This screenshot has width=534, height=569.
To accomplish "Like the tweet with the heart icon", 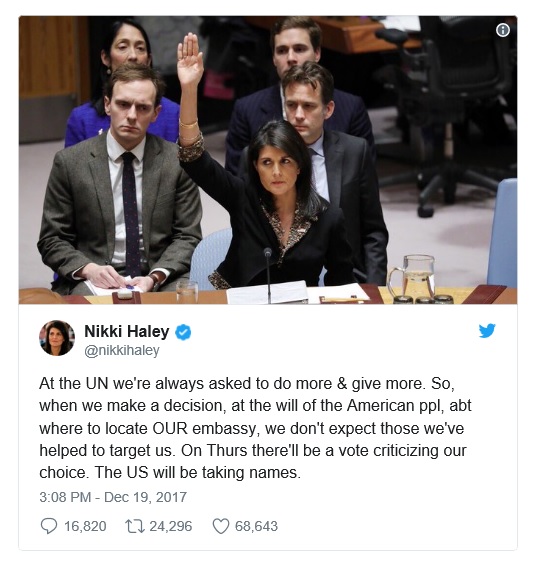I will [x=221, y=526].
